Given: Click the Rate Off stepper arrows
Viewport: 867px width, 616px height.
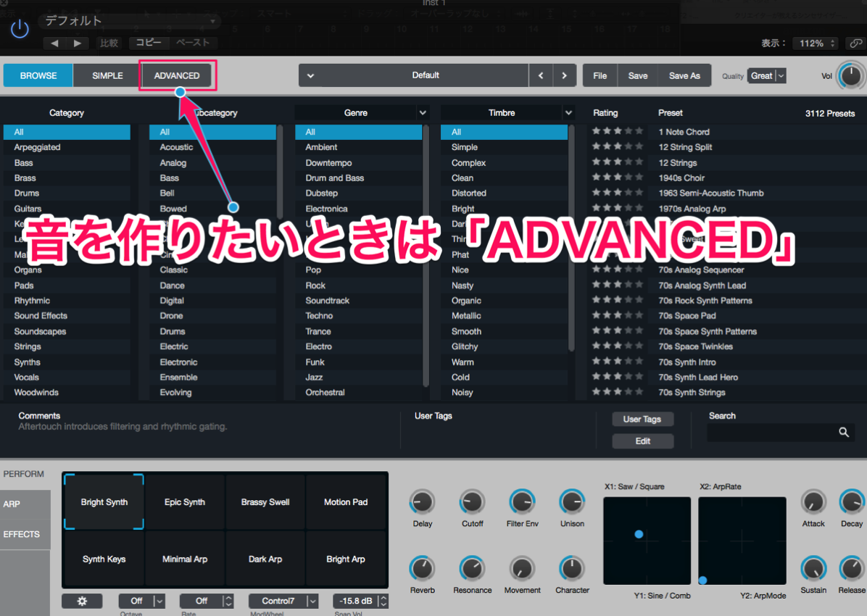Looking at the screenshot, I should click(228, 601).
